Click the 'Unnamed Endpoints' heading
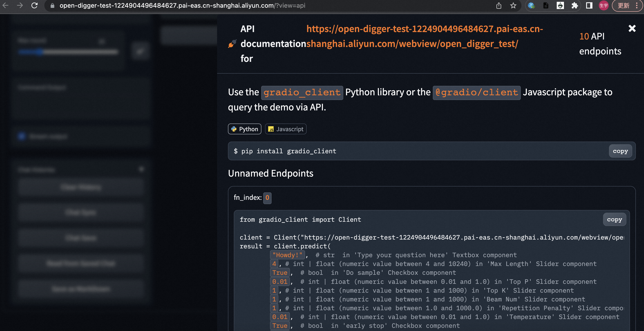The height and width of the screenshot is (331, 644). (x=270, y=173)
